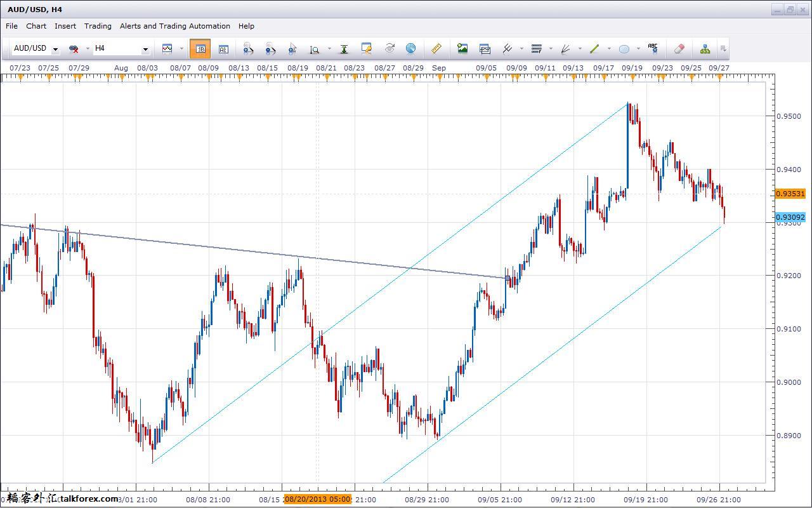This screenshot has height=508, width=812.
Task: Expand the pitchfork tool dropdown arrow
Action: (x=521, y=49)
